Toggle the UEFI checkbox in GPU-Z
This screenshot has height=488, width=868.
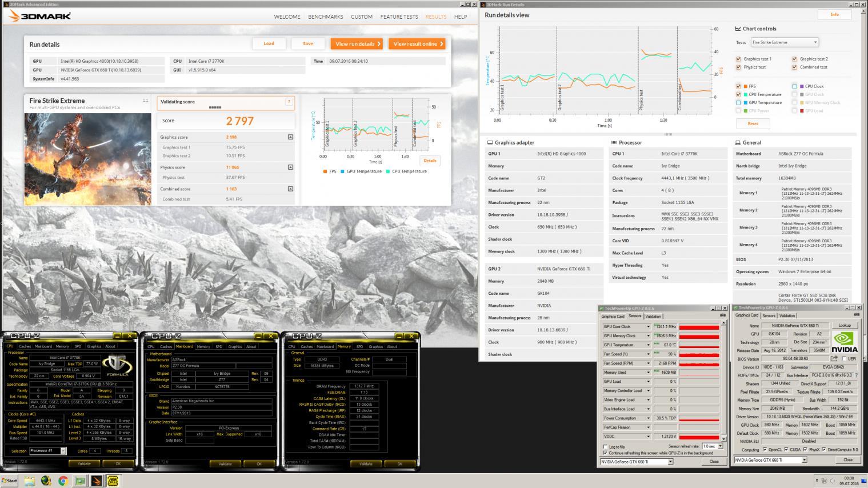pyautogui.click(x=844, y=359)
